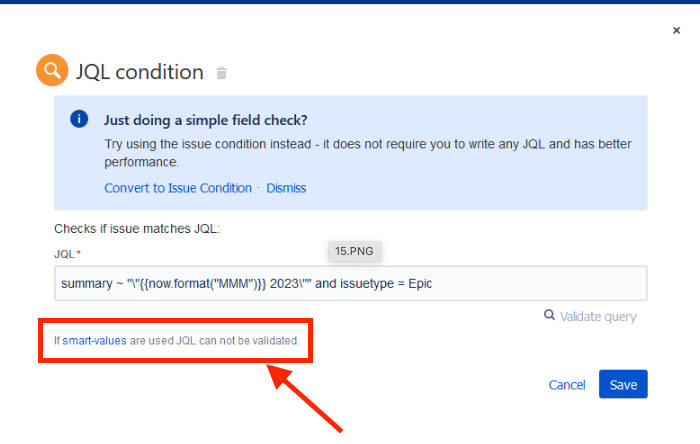Save the JQL condition

[x=623, y=384]
